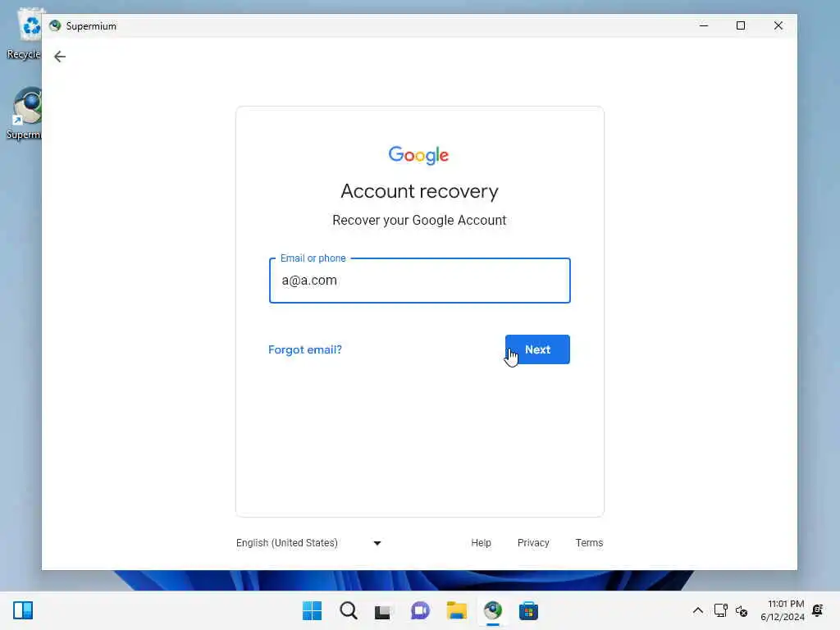The width and height of the screenshot is (840, 630).
Task: Close the Supermium window
Action: pos(778,25)
